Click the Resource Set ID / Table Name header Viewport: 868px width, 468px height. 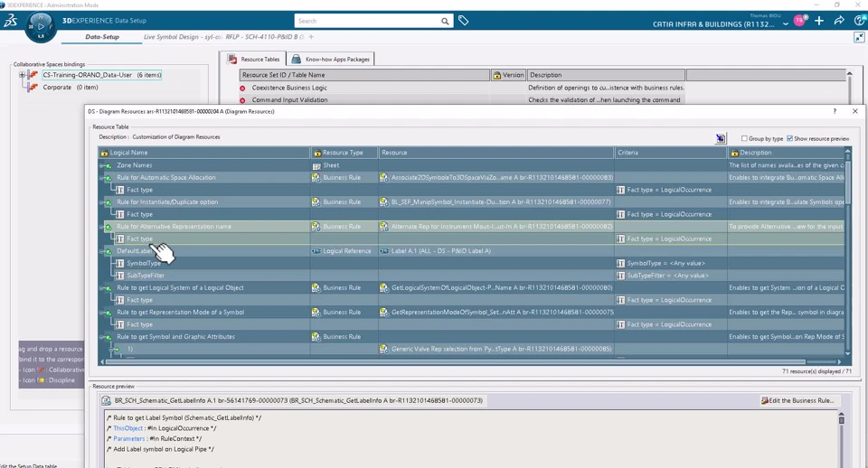point(364,75)
